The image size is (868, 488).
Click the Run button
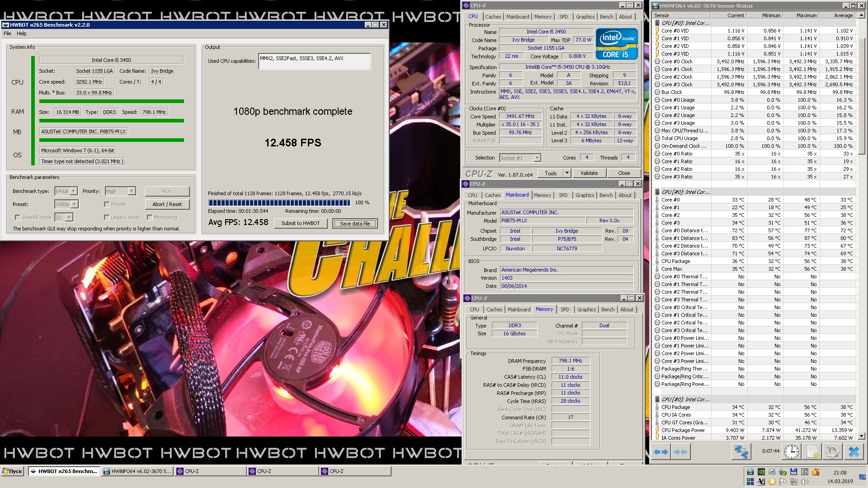(167, 191)
